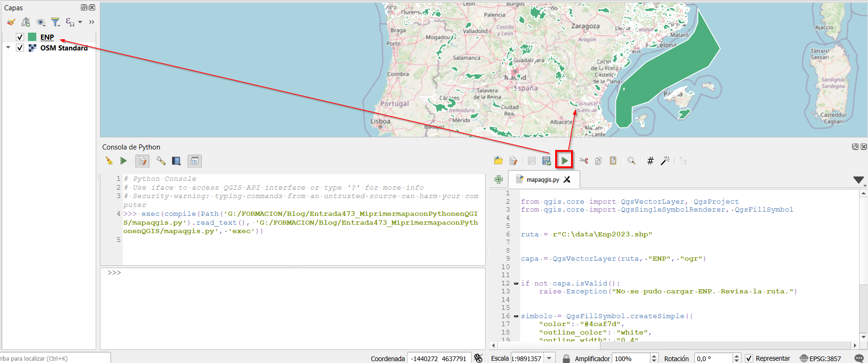Click the find text magnifier icon
Image resolution: width=868 pixels, height=363 pixels.
pyautogui.click(x=631, y=161)
